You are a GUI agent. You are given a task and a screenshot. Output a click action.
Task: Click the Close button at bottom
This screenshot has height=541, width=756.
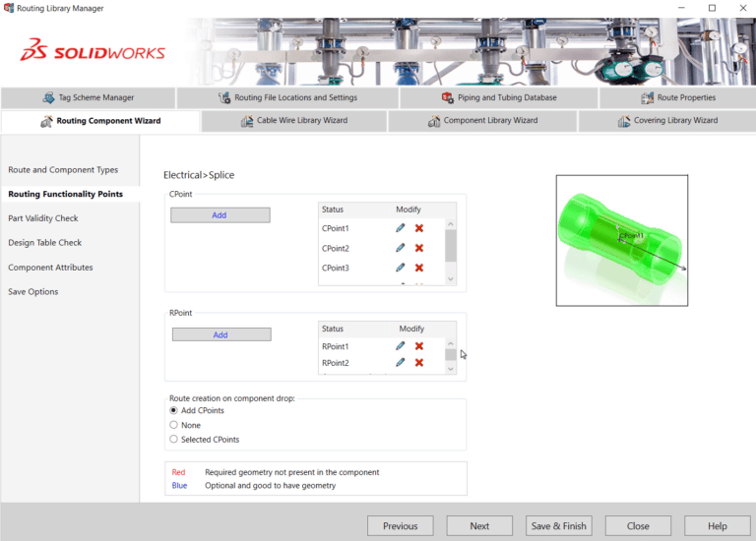click(638, 526)
